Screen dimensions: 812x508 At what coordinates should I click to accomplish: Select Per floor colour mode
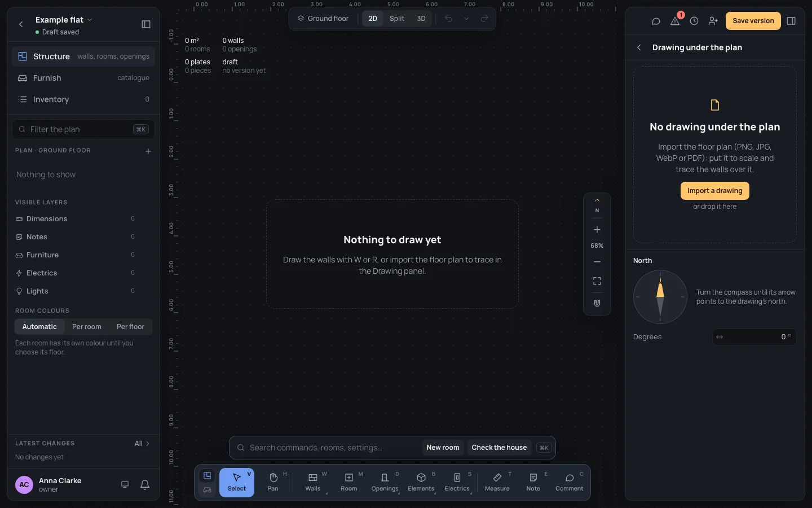pos(130,327)
